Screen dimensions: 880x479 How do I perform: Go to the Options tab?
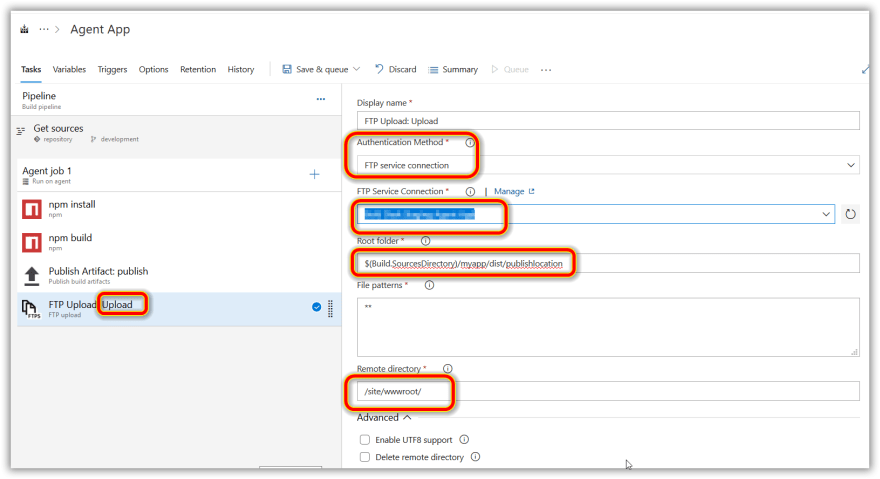coord(153,69)
